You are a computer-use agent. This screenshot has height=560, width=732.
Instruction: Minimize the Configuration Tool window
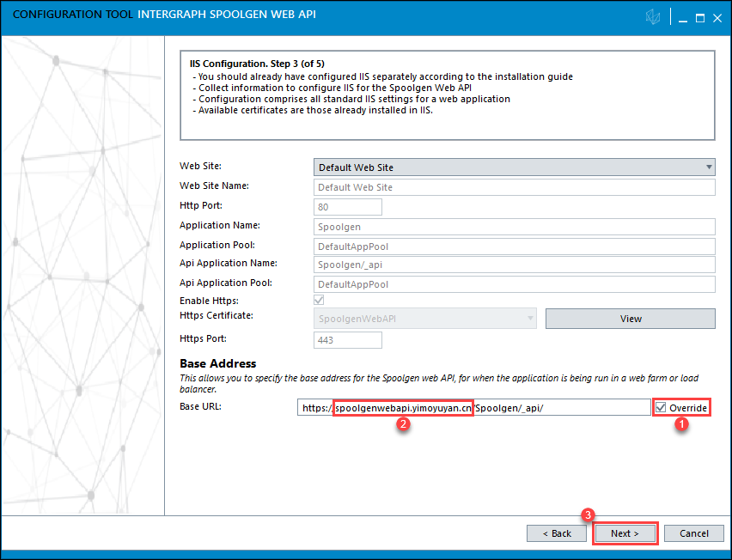pos(682,18)
